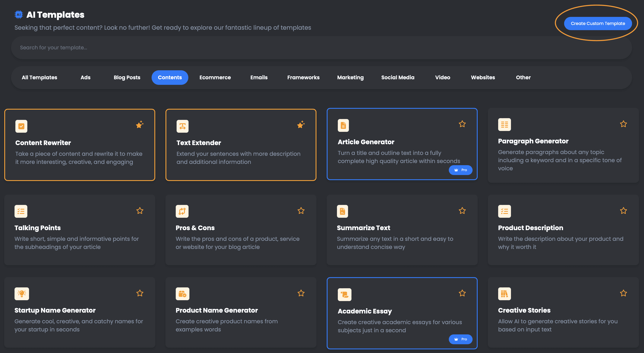This screenshot has height=353, width=644.
Task: Click the Product Description list icon
Action: [x=504, y=211]
